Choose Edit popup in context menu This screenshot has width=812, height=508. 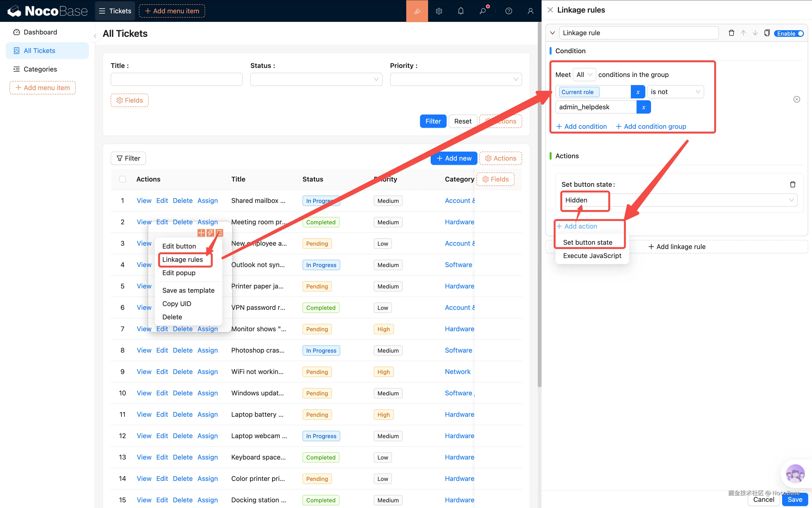point(179,273)
